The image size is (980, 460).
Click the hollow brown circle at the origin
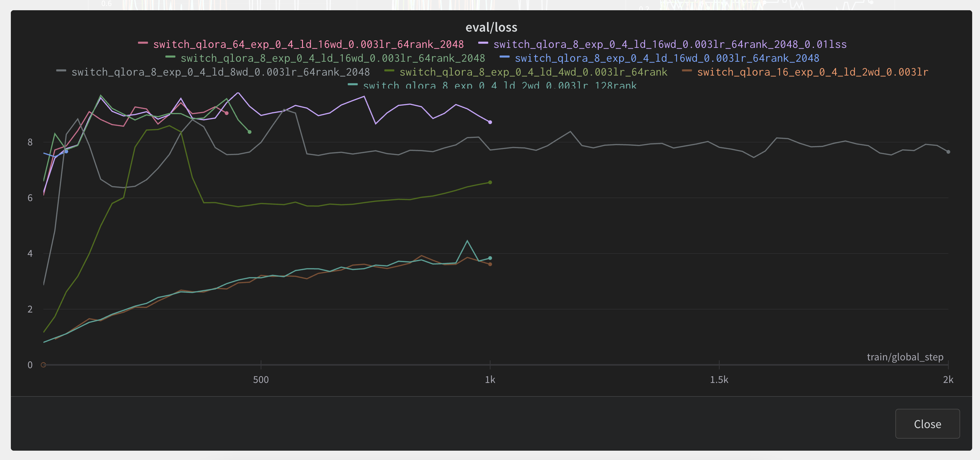coord(43,365)
